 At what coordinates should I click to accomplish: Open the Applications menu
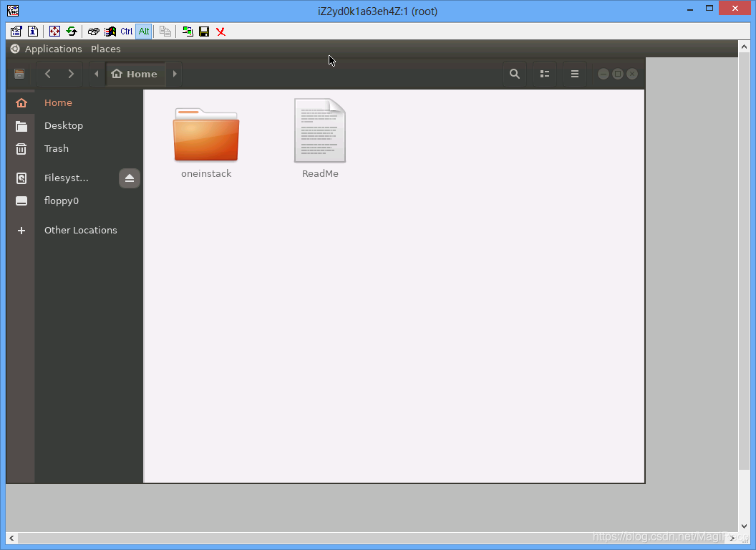tap(54, 49)
